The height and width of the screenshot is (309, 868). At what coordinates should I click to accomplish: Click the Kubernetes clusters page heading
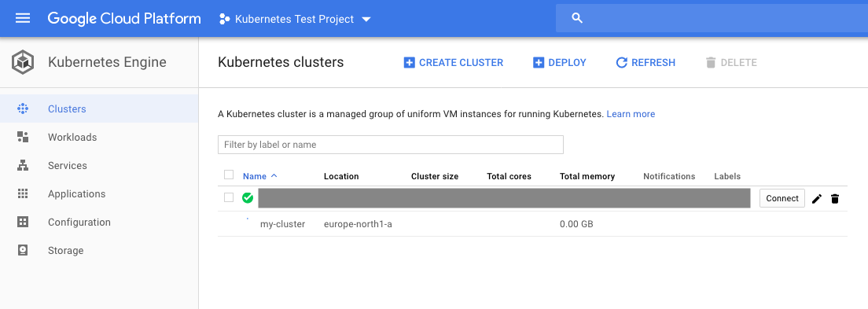pos(281,62)
